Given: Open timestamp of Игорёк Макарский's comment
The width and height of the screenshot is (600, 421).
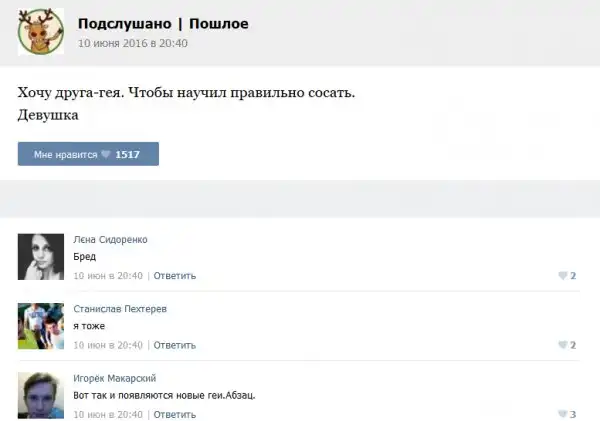Looking at the screenshot, I should coord(108,414).
